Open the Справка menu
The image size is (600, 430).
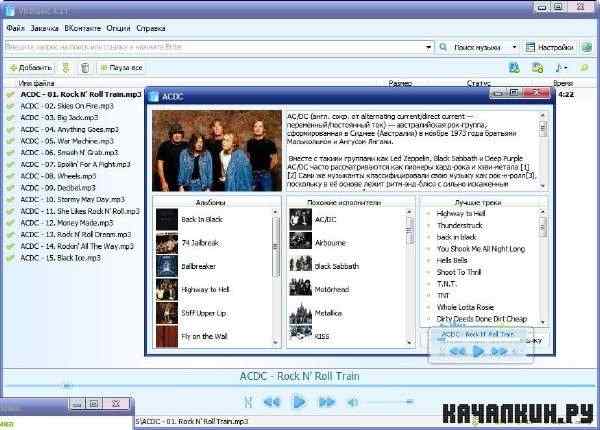click(151, 28)
